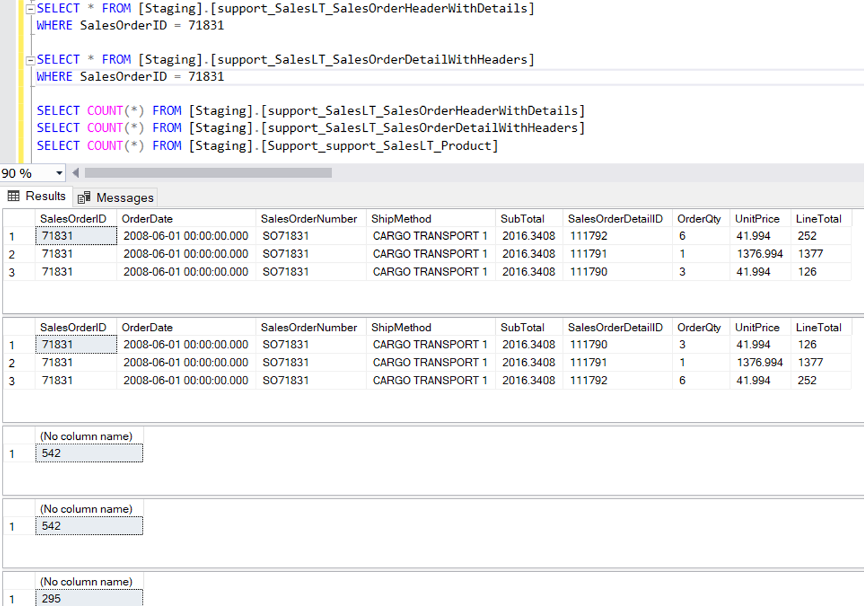Viewport: 868px width, 606px height.
Task: Open the 90 % zoom dropdown
Action: tap(59, 173)
